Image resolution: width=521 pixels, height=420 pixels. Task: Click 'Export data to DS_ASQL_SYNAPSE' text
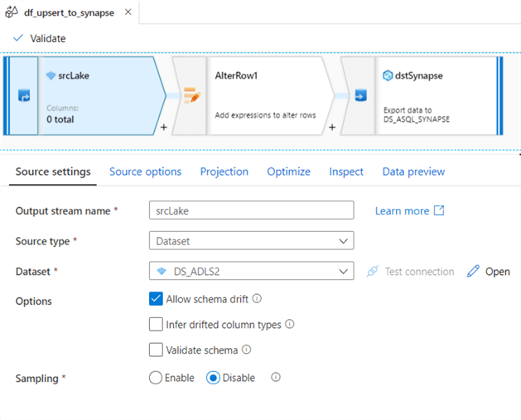point(417,114)
